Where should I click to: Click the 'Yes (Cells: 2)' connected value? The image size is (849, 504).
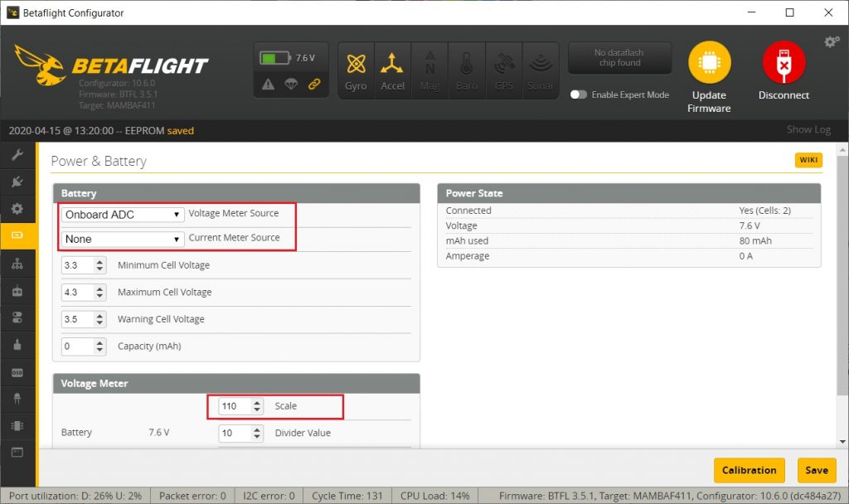click(x=764, y=211)
